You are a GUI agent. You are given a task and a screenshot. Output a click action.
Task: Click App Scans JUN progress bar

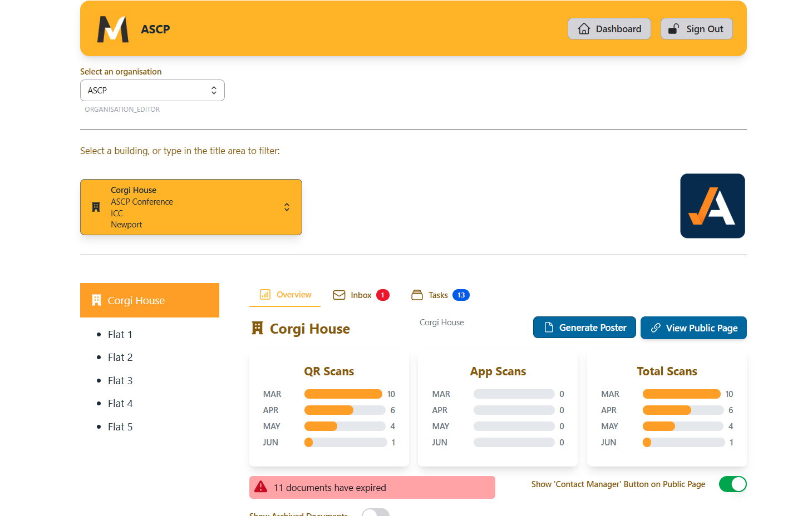(514, 442)
